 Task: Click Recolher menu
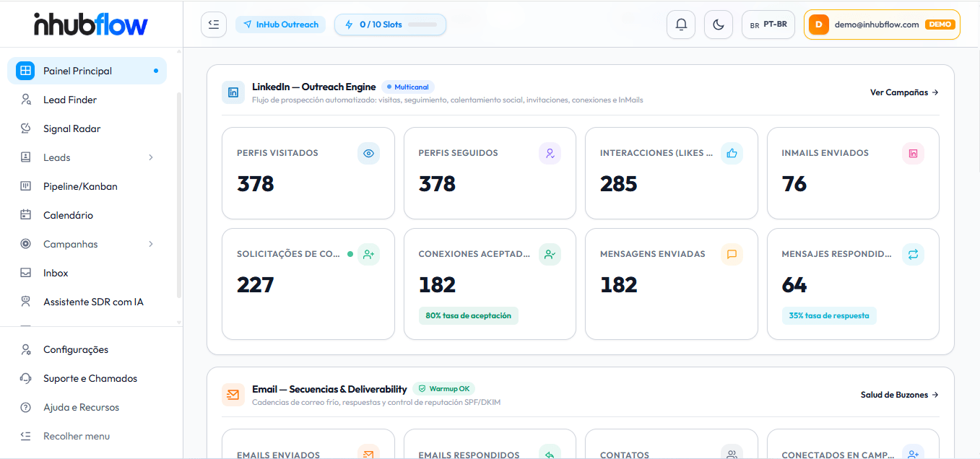coord(87,436)
